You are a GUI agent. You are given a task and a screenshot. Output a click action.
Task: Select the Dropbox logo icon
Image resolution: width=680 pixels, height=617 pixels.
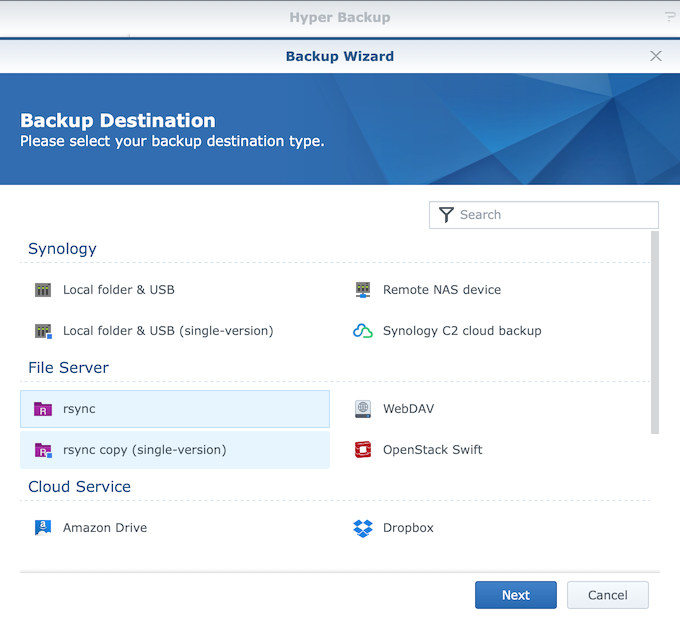[x=363, y=528]
